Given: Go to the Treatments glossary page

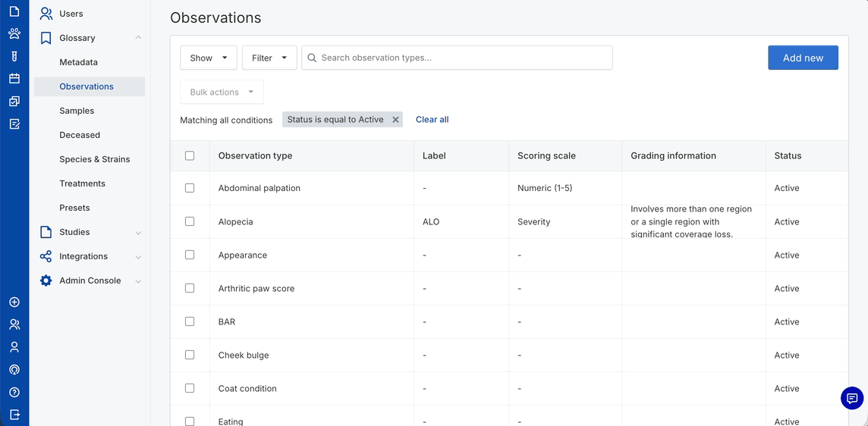Looking at the screenshot, I should (x=82, y=183).
